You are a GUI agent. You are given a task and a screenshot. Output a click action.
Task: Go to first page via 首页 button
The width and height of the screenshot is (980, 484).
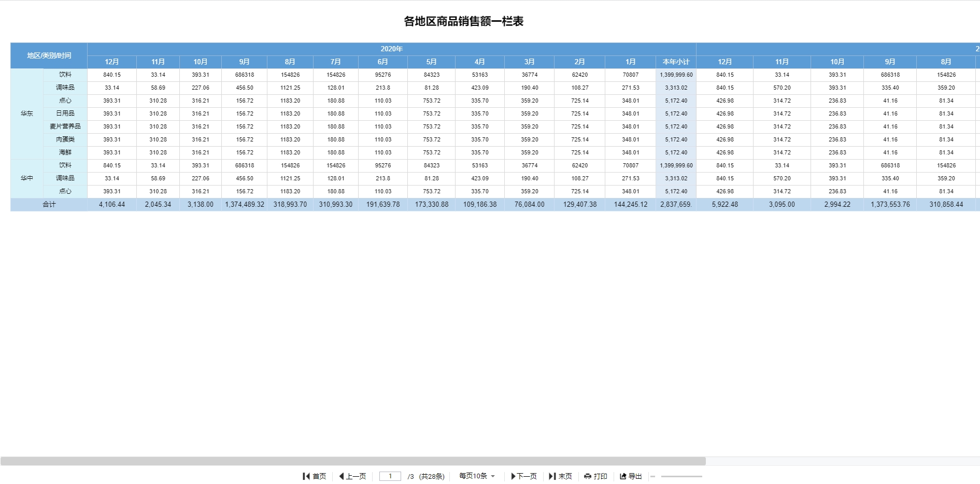click(315, 476)
